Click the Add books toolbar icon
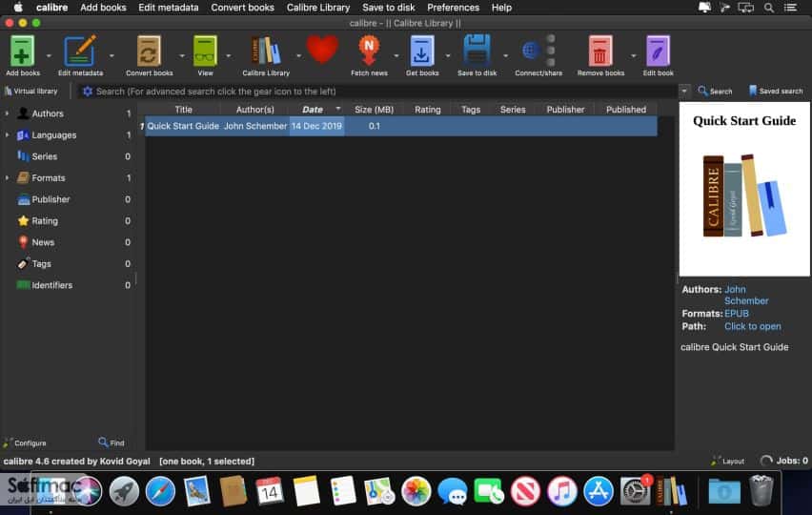 click(x=22, y=51)
